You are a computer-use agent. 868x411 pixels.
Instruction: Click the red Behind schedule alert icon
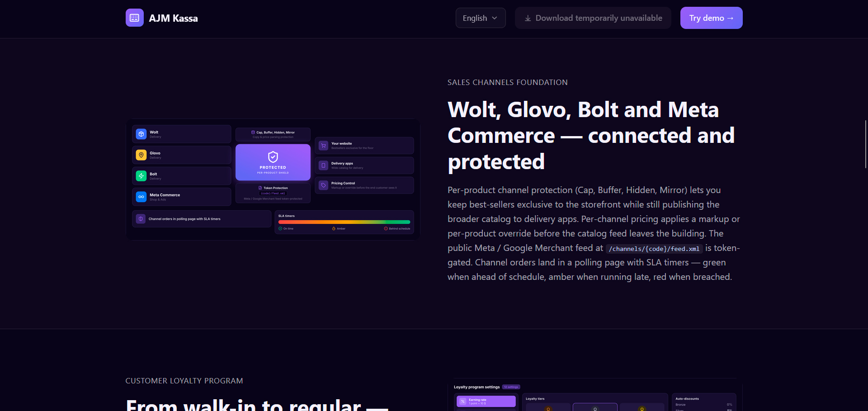(x=386, y=229)
